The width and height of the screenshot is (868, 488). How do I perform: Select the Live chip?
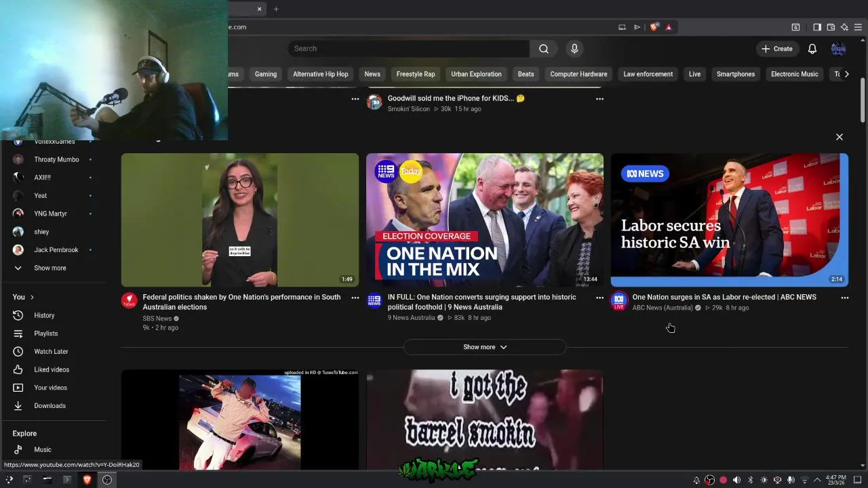coord(694,74)
